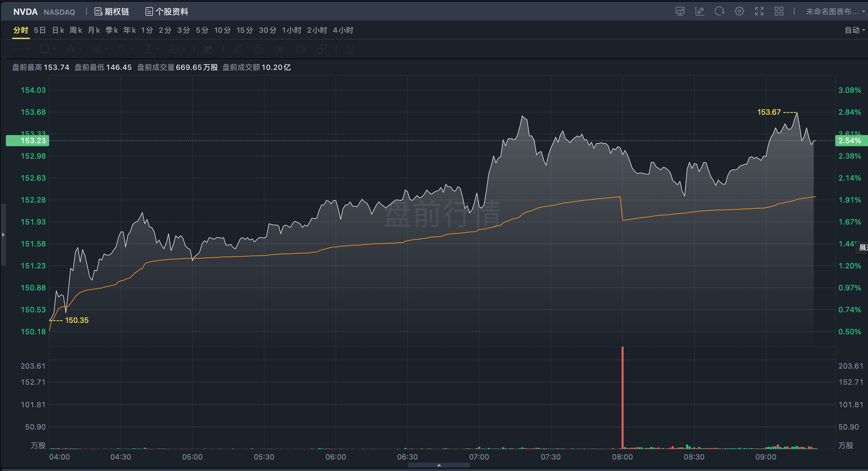Expand the bottom panel arrow handle
Viewport: 868px width, 471px height.
click(439, 465)
